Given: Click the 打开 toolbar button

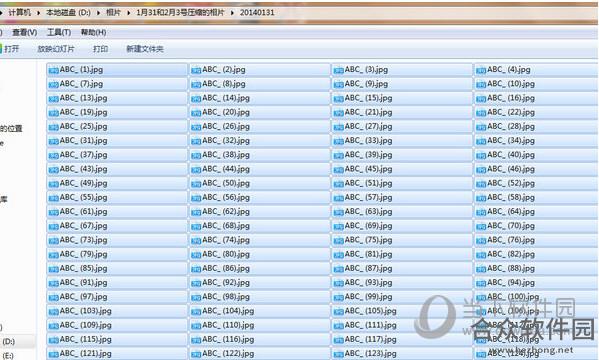Looking at the screenshot, I should click(x=11, y=49).
